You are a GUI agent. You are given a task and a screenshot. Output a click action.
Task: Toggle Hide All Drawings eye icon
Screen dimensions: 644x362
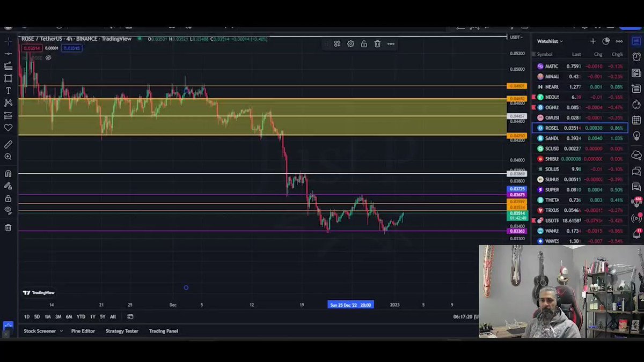pos(8,210)
